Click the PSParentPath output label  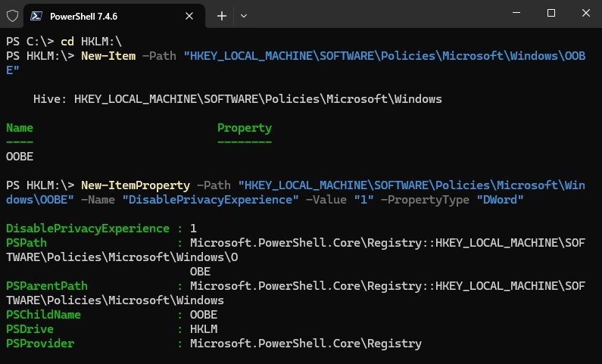click(x=46, y=286)
